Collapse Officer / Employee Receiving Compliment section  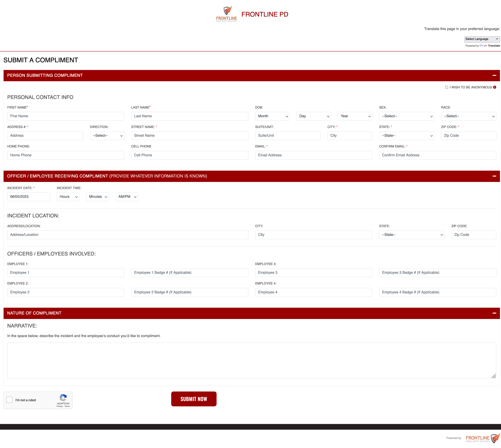(494, 176)
